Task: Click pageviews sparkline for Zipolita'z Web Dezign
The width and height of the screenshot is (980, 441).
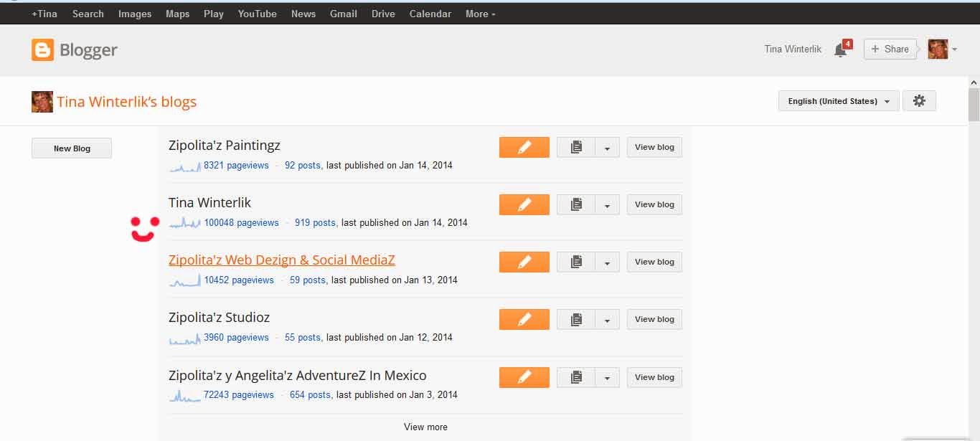Action: 185,280
